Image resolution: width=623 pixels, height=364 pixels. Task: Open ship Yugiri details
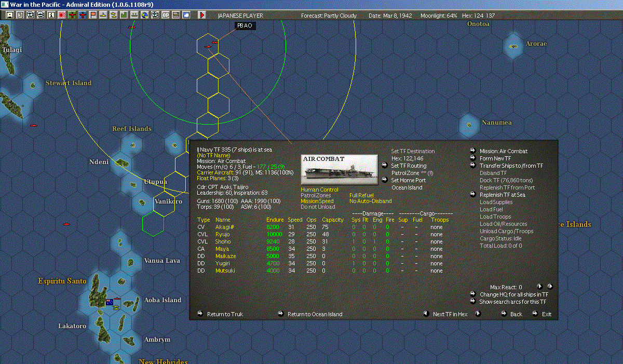tap(224, 263)
